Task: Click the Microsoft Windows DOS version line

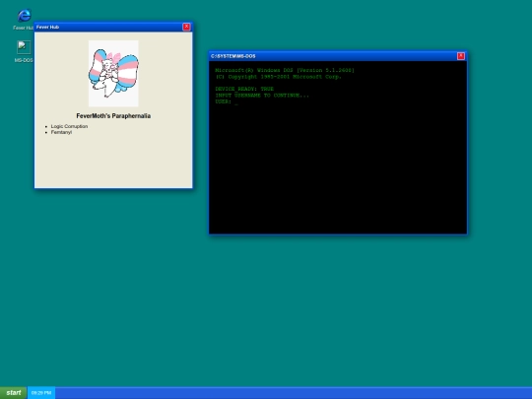Action: (285, 70)
